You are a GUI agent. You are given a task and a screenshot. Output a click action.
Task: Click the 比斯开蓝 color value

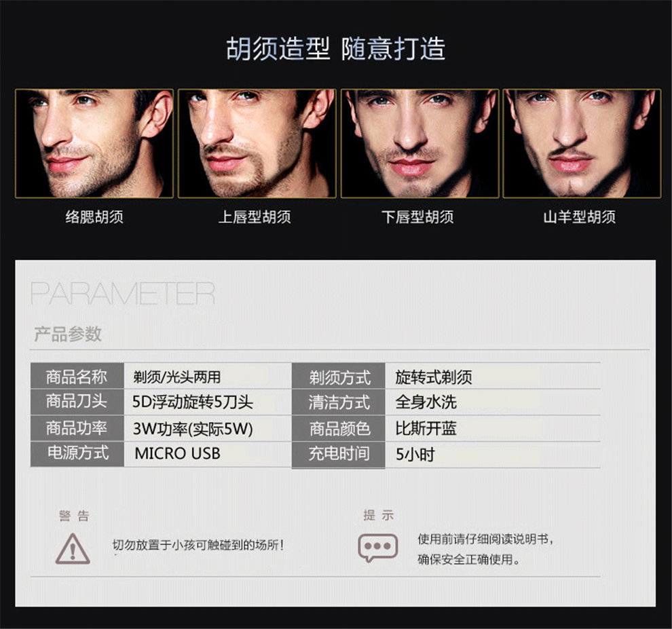point(426,428)
